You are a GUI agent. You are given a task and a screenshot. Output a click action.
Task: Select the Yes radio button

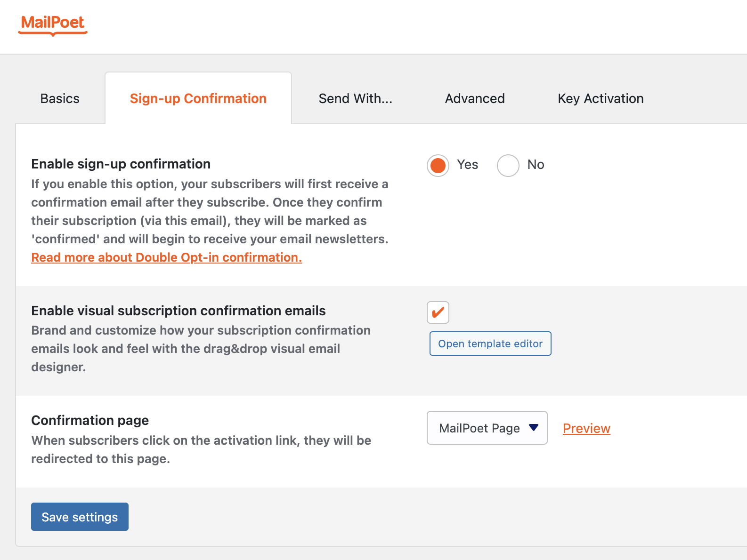pos(438,166)
